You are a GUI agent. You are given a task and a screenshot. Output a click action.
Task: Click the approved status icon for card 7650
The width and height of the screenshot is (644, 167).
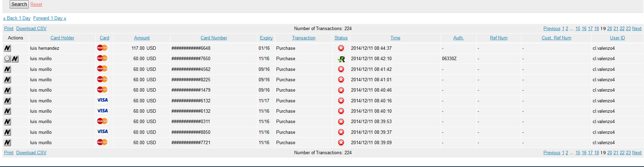pyautogui.click(x=341, y=59)
